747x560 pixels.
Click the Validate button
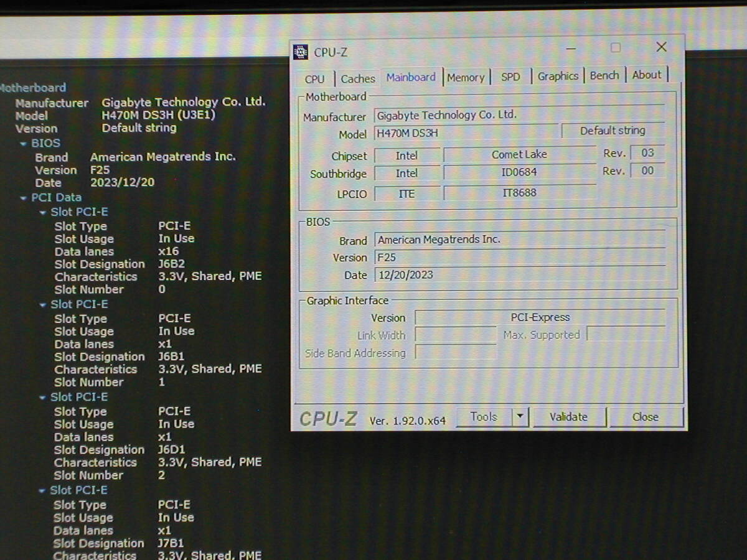(x=568, y=417)
